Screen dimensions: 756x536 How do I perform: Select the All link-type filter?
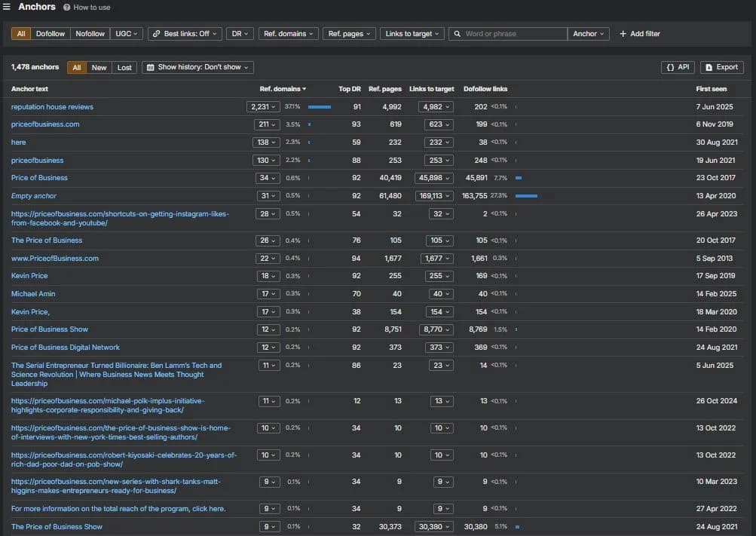pyautogui.click(x=21, y=34)
